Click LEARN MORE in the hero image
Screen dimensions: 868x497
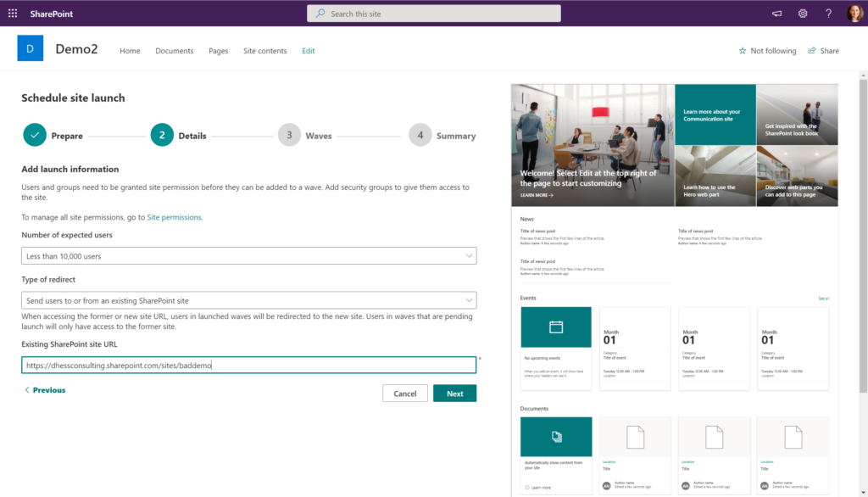pos(537,195)
